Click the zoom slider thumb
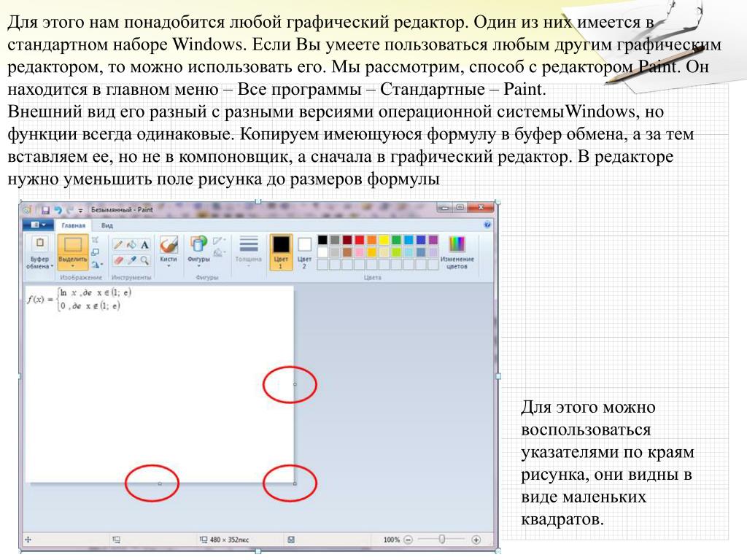 pyautogui.click(x=442, y=539)
